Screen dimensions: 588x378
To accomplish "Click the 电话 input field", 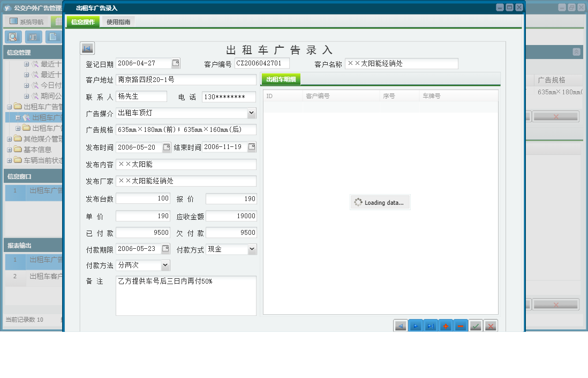I will pos(229,97).
